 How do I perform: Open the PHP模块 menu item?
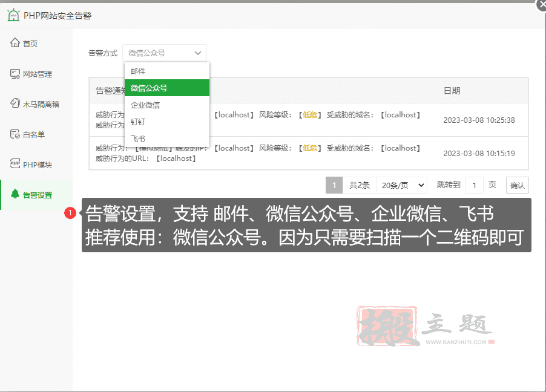pos(36,165)
